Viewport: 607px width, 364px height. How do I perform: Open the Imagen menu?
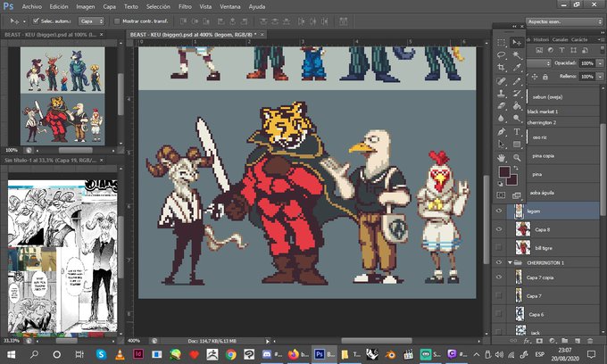tap(86, 6)
